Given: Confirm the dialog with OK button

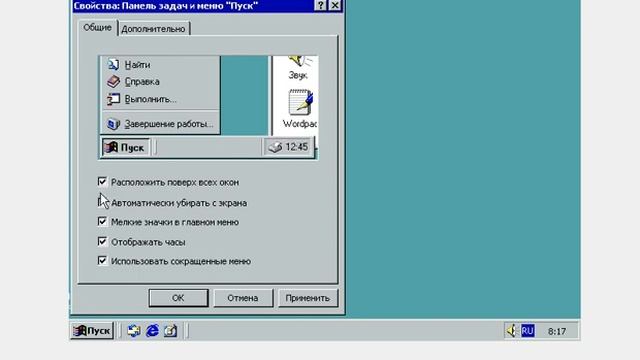Looking at the screenshot, I should (x=178, y=298).
